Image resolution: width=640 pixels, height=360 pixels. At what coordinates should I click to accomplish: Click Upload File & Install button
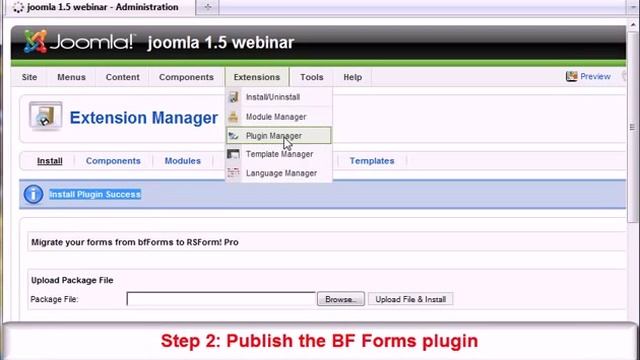tap(411, 299)
